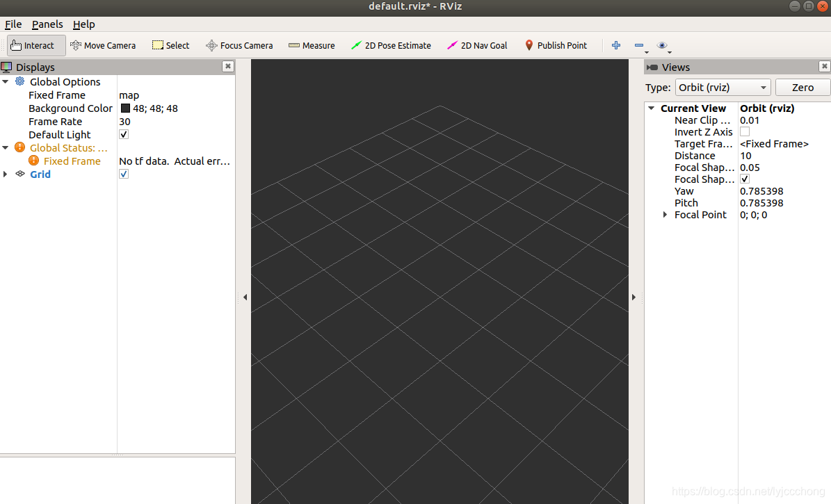Maximize the RViz window

point(809,6)
